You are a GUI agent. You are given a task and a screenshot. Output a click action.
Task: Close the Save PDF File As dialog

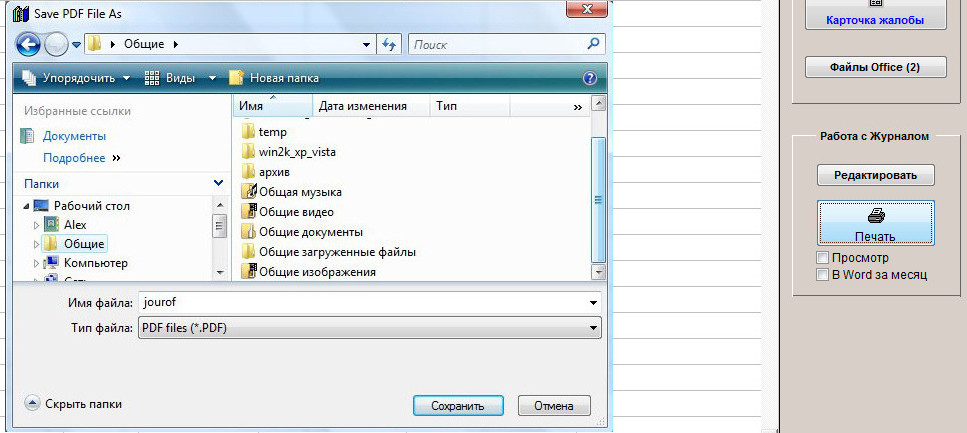click(x=586, y=8)
